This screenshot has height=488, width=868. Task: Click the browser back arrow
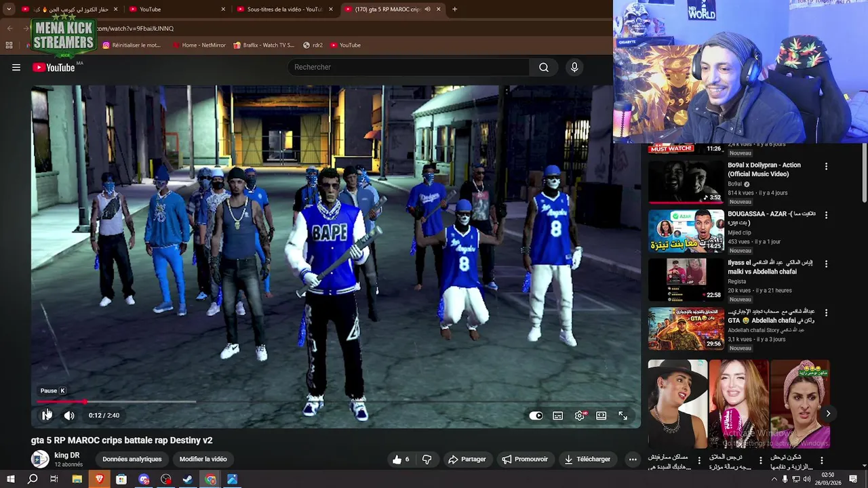tap(9, 28)
